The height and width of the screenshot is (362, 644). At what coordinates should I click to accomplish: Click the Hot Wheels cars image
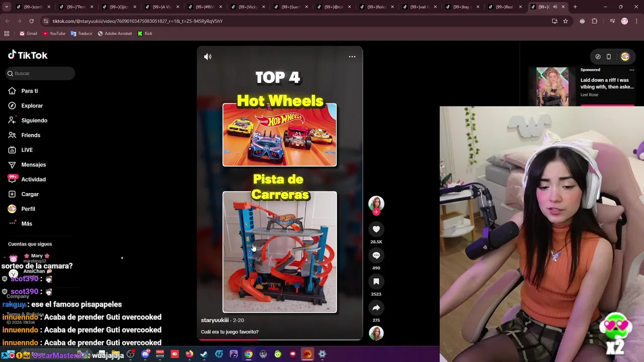280,135
